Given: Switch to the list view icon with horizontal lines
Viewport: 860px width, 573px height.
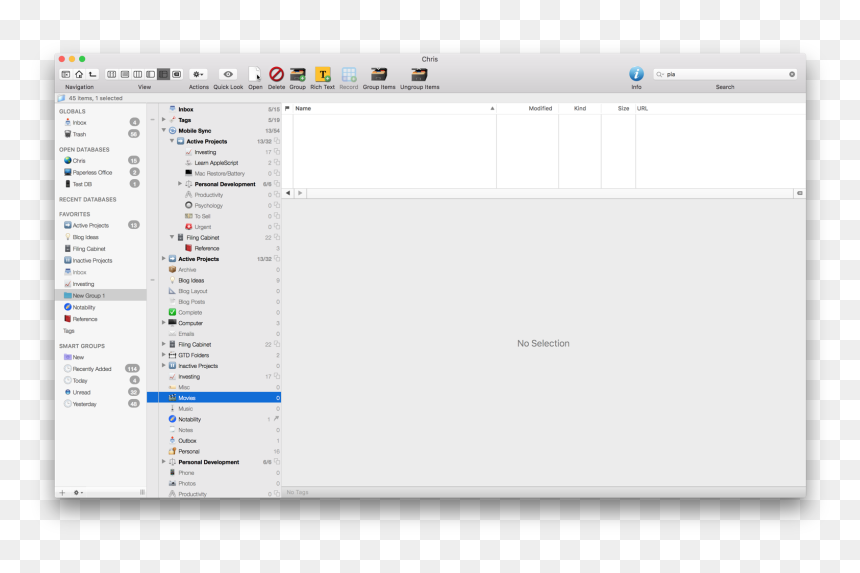Looking at the screenshot, I should [125, 74].
